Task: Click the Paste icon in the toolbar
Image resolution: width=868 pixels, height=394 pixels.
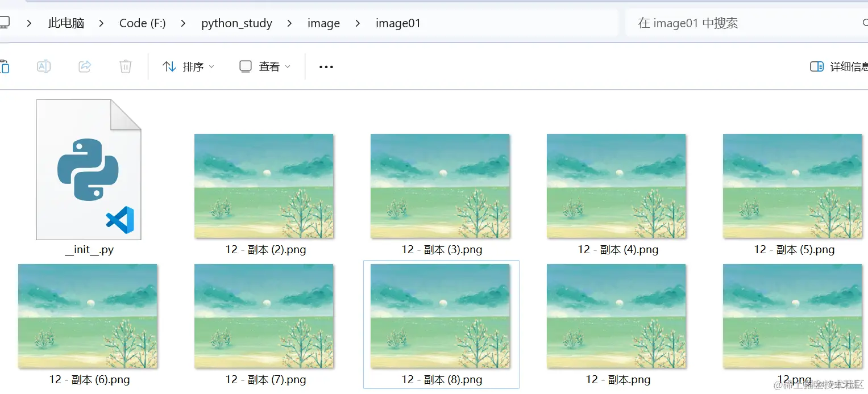Action: click(6, 66)
